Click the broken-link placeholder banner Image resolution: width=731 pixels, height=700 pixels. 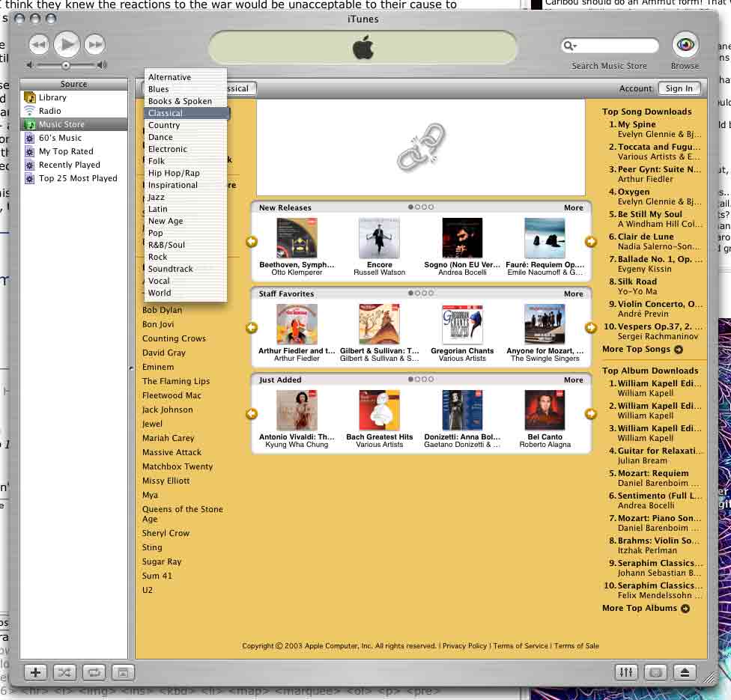pyautogui.click(x=421, y=147)
